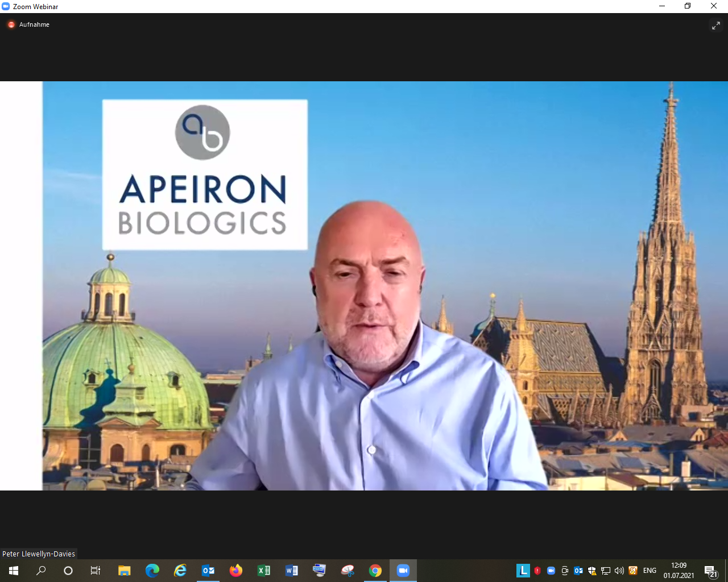Open the Meet Now camera tray icon

565,571
